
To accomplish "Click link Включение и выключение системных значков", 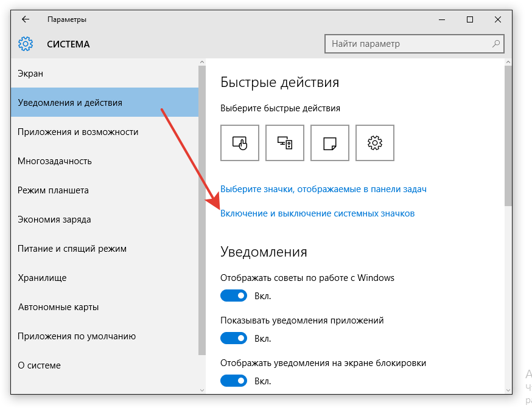I will tap(318, 213).
